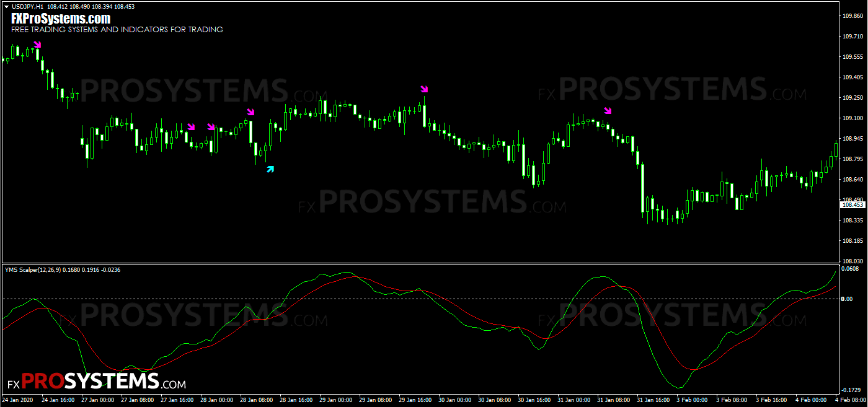This screenshot has height=407, width=868.
Task: Click the 108.795 price scale label
Action: [852, 159]
